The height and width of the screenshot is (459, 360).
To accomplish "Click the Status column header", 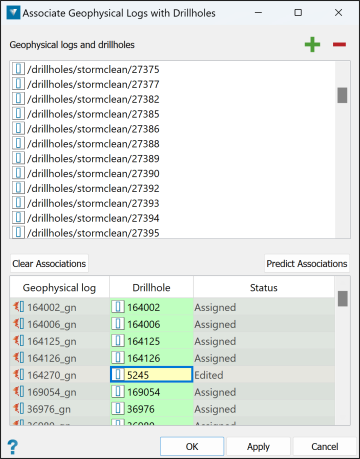I will (x=264, y=287).
